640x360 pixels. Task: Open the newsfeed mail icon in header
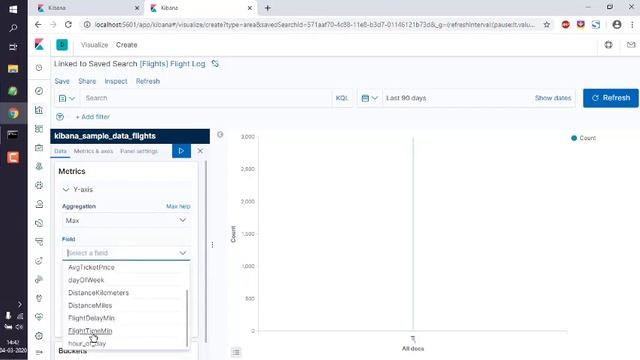[x=631, y=45]
